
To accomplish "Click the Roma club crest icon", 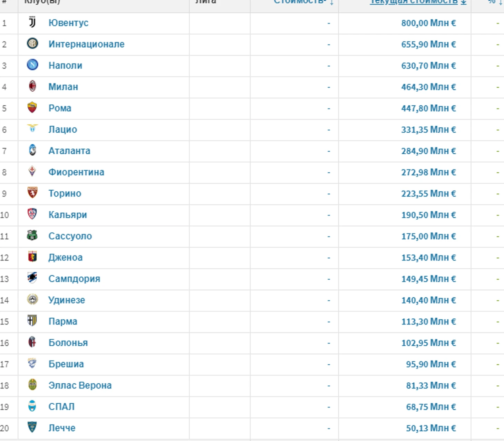I will [32, 107].
